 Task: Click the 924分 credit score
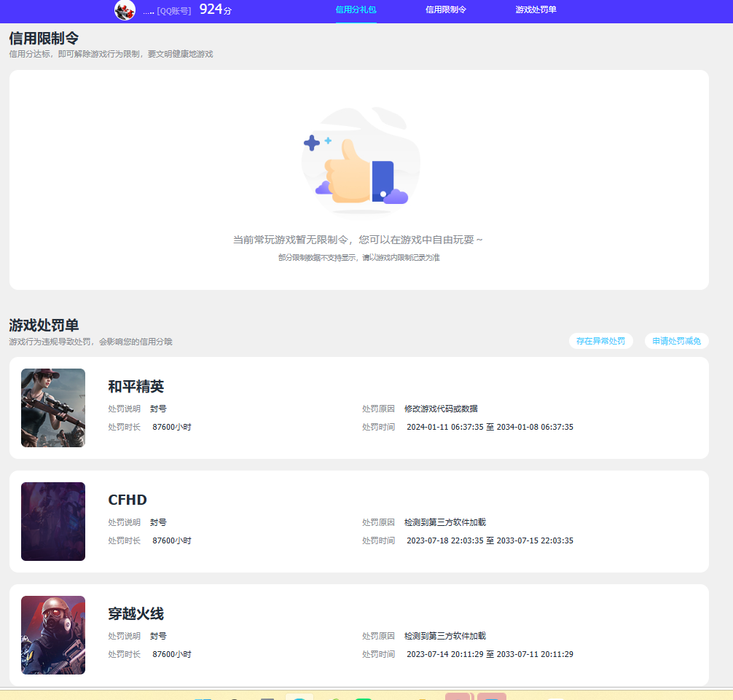[x=216, y=9]
